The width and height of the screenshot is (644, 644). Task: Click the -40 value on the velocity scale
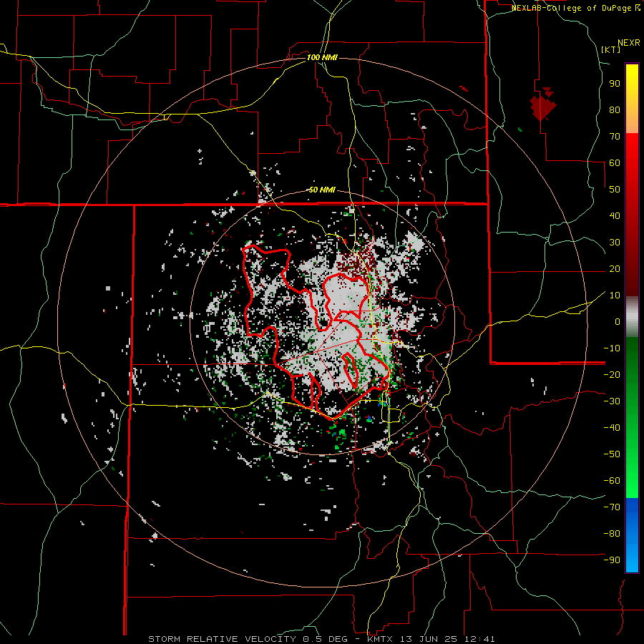[x=612, y=428]
